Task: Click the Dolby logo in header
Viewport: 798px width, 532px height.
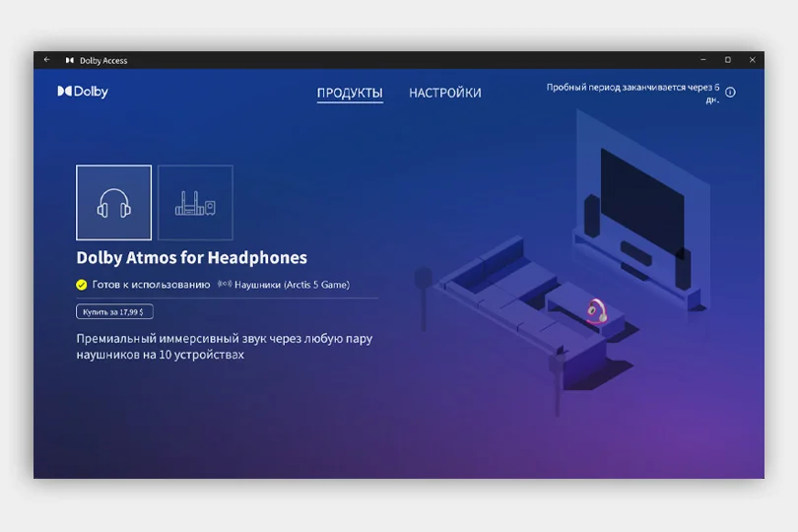Action: 83,92
